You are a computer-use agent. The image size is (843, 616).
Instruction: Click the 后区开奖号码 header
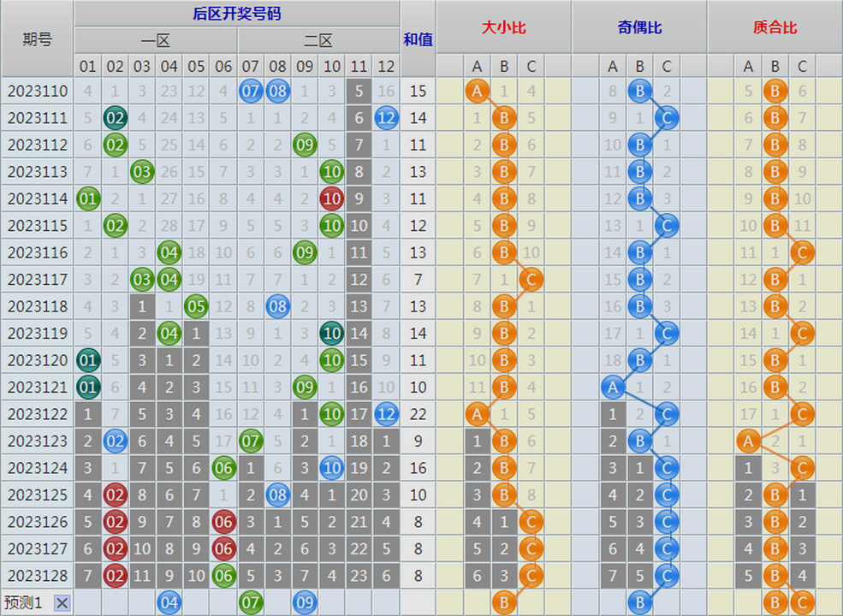(x=236, y=14)
